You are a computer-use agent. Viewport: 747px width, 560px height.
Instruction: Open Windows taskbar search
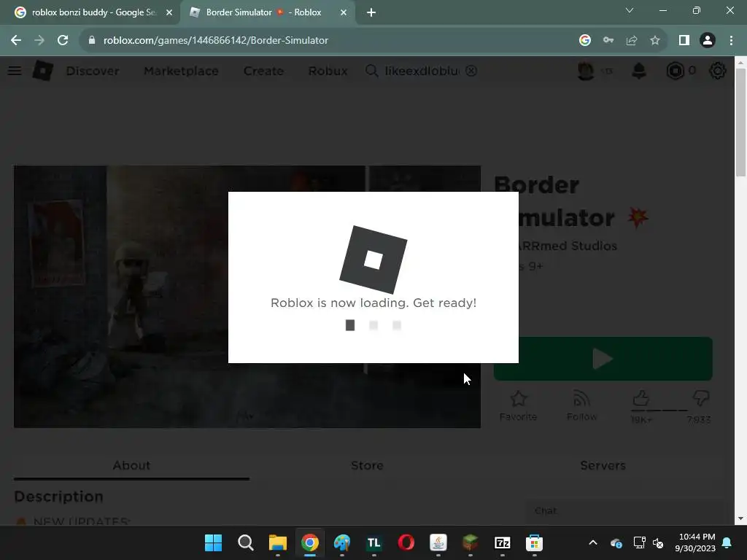point(245,542)
